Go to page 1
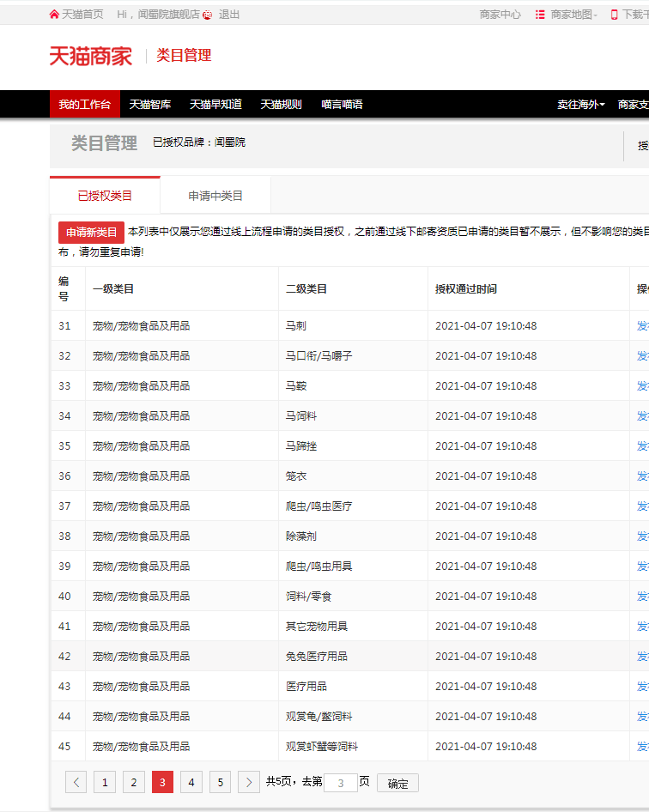This screenshot has height=812, width=649. (105, 782)
